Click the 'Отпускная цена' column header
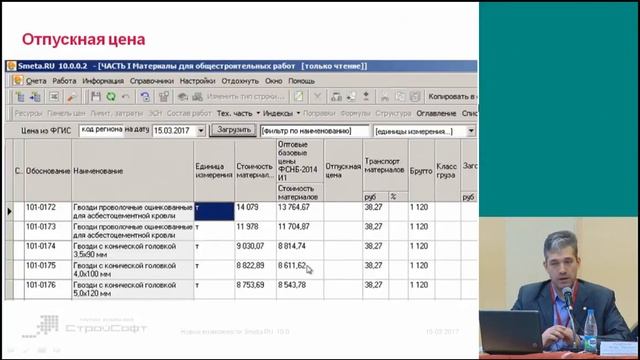The image size is (640, 360). (343, 171)
